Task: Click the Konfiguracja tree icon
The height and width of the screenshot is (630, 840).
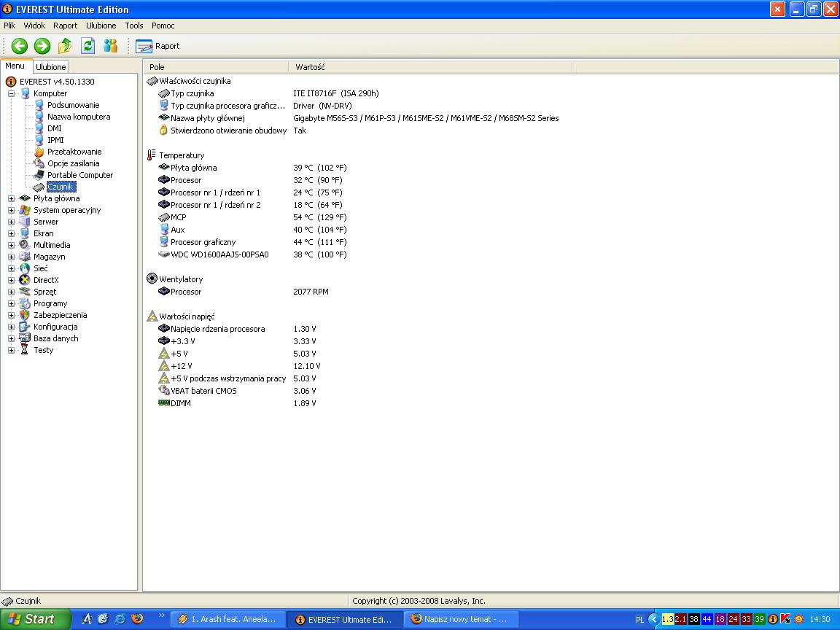Action: 25,327
